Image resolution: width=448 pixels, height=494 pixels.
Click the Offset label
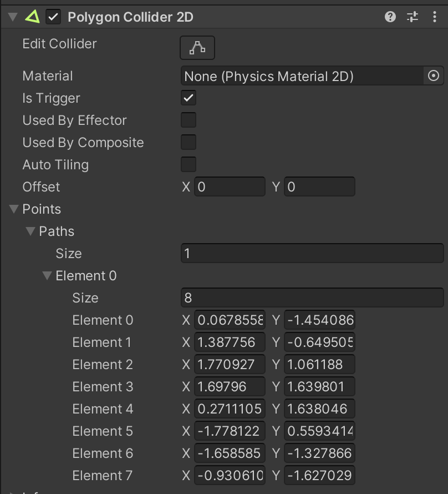click(41, 187)
